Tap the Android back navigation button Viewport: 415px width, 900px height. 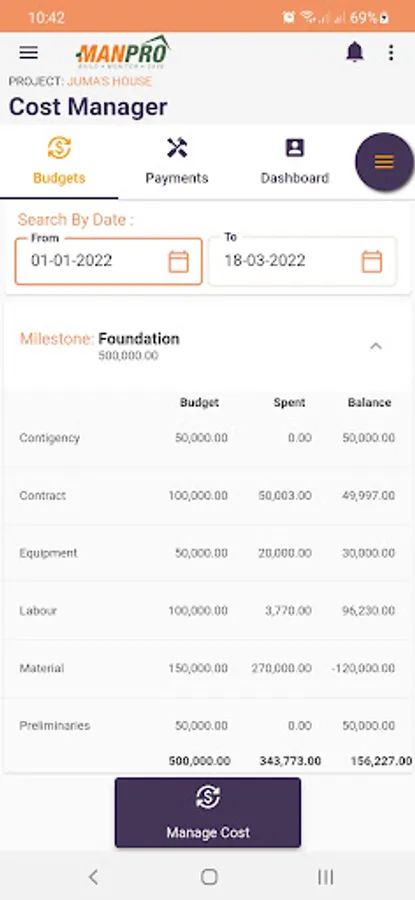pyautogui.click(x=94, y=876)
